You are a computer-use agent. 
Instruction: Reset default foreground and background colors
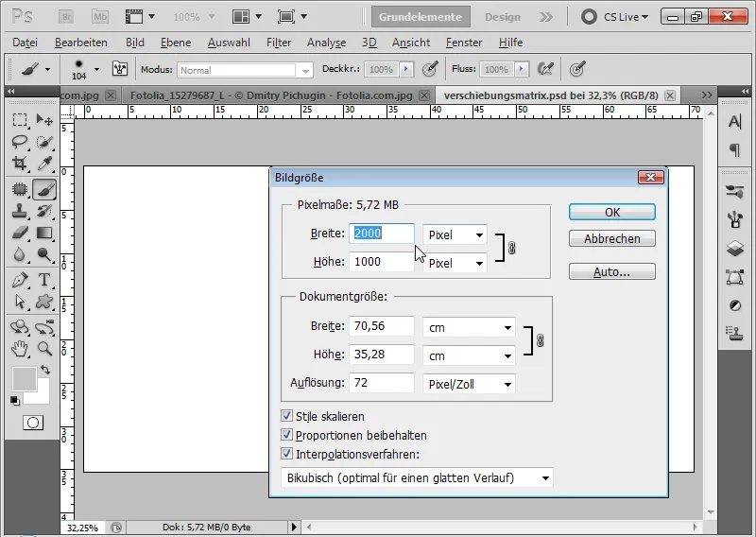coord(15,401)
